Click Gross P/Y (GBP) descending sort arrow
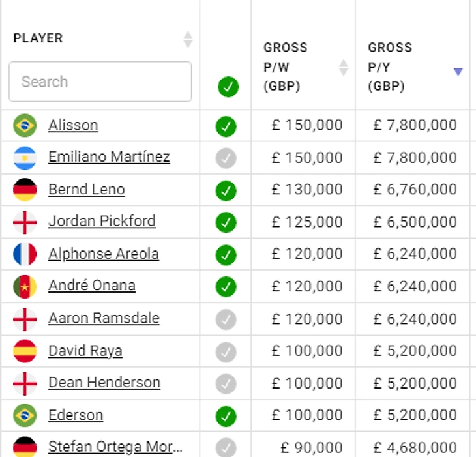 [458, 72]
